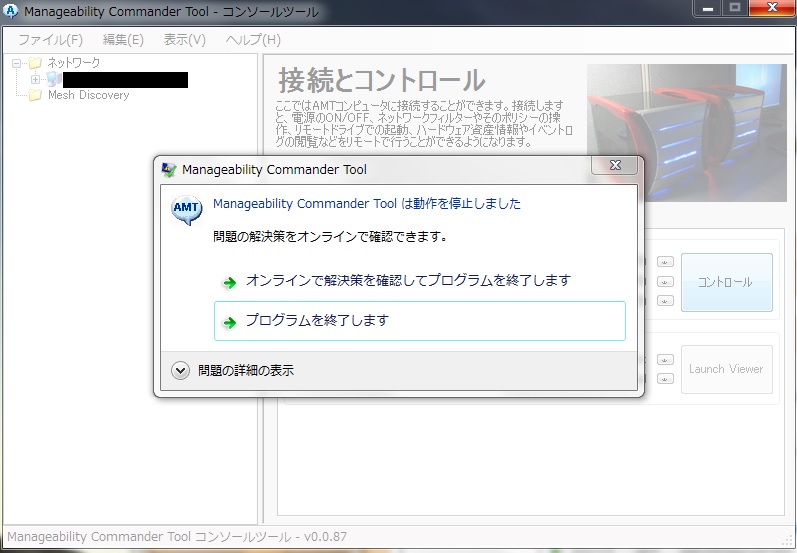Choose プログラムを終了します to close the program
This screenshot has width=797, height=553.
[419, 321]
